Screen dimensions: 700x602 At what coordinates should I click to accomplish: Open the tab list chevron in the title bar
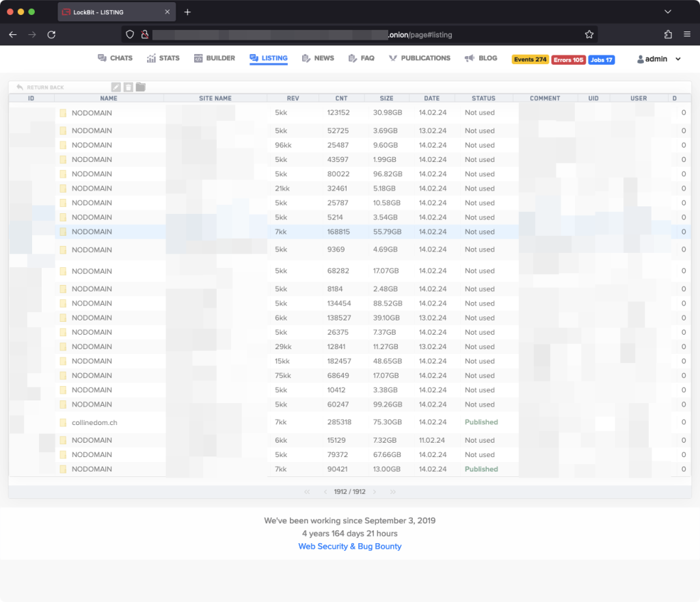point(668,12)
